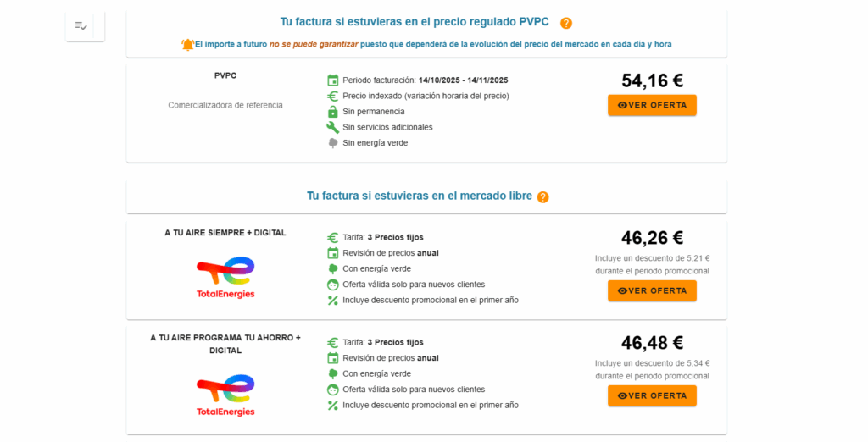Click green leaf icon in A Tu Aire Siempre offer
The height and width of the screenshot is (442, 868).
point(333,268)
